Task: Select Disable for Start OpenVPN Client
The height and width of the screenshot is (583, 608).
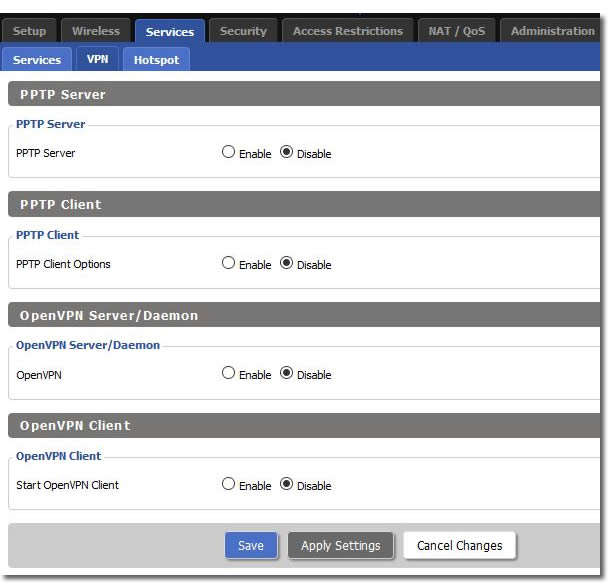Action: [x=286, y=484]
